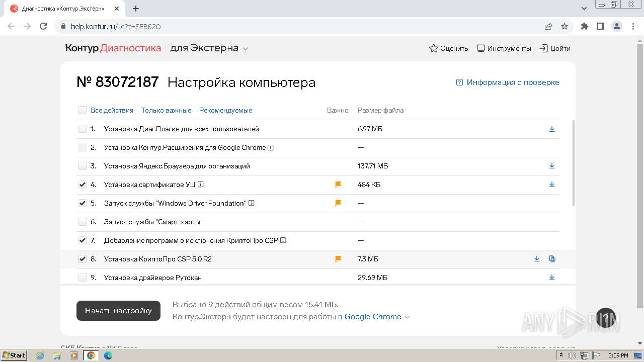This screenshot has height=362, width=644.
Task: Download the сертификаты УЦ file
Action: pyautogui.click(x=552, y=185)
